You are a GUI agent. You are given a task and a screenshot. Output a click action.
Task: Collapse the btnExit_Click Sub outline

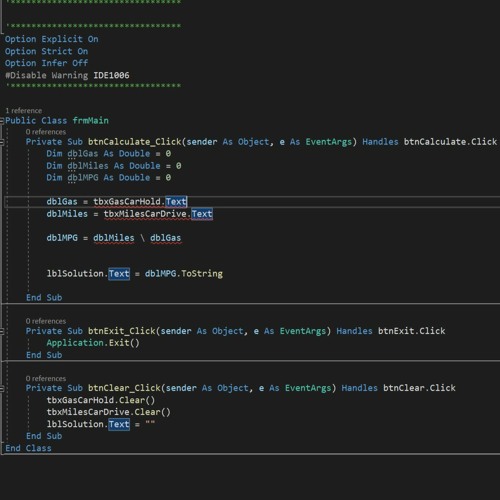tap(2, 331)
